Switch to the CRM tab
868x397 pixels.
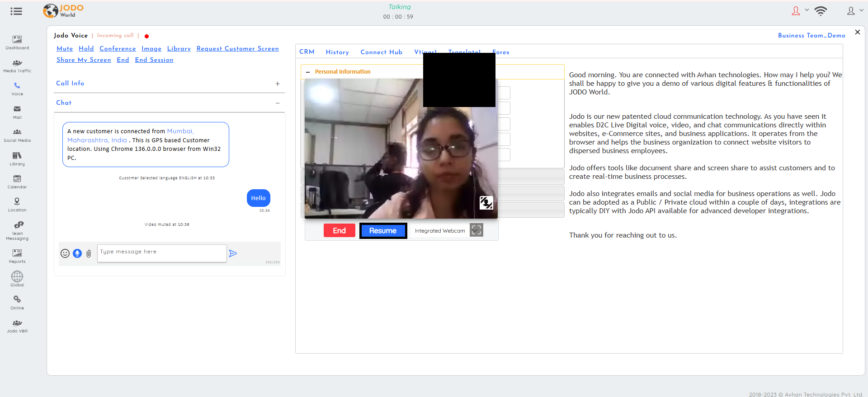307,52
